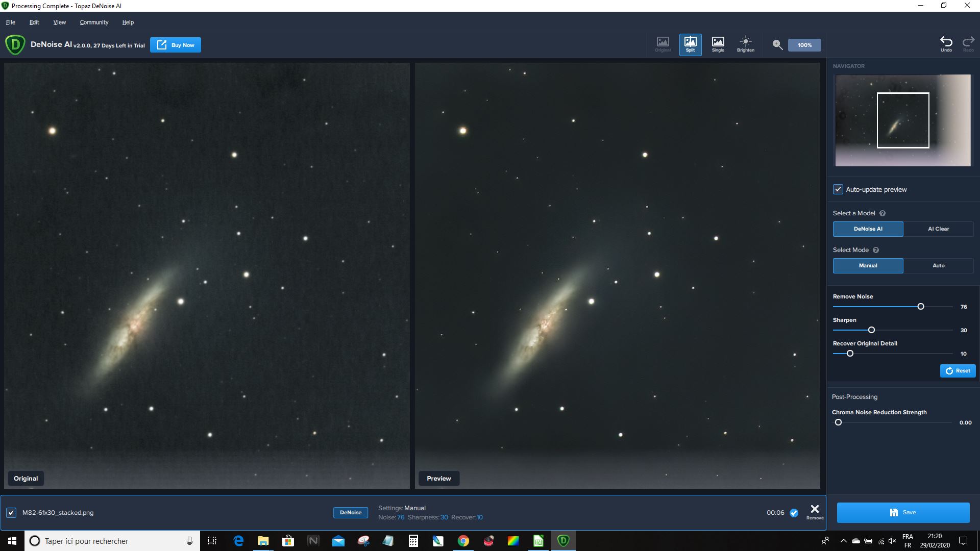Click the Recover Original Detail value 10
This screenshot has height=551, width=980.
click(964, 354)
